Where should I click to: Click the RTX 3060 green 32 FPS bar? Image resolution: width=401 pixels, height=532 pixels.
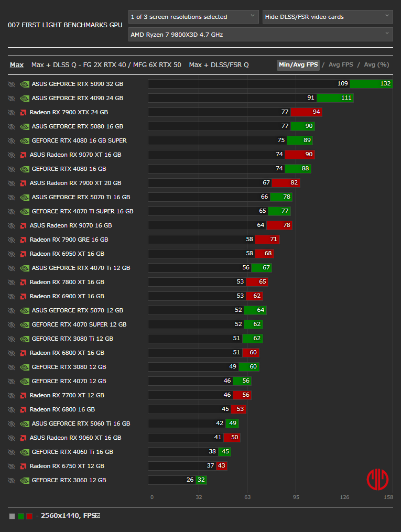pyautogui.click(x=201, y=480)
